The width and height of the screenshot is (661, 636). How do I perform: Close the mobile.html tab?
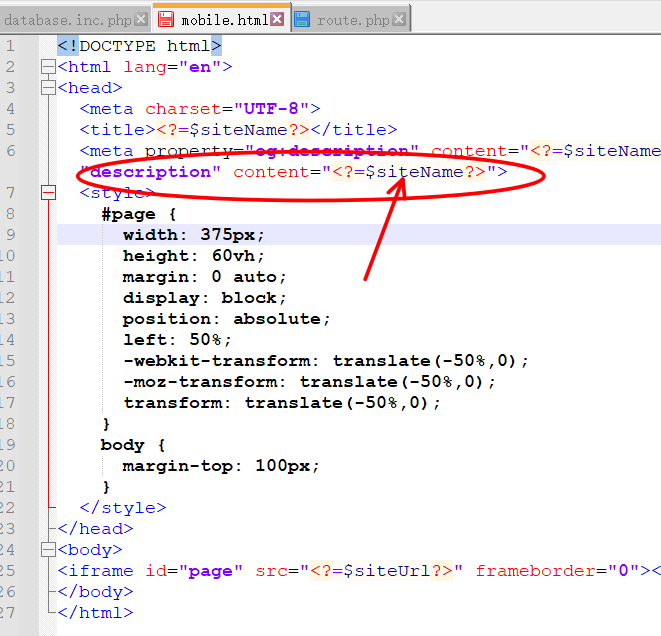click(277, 19)
